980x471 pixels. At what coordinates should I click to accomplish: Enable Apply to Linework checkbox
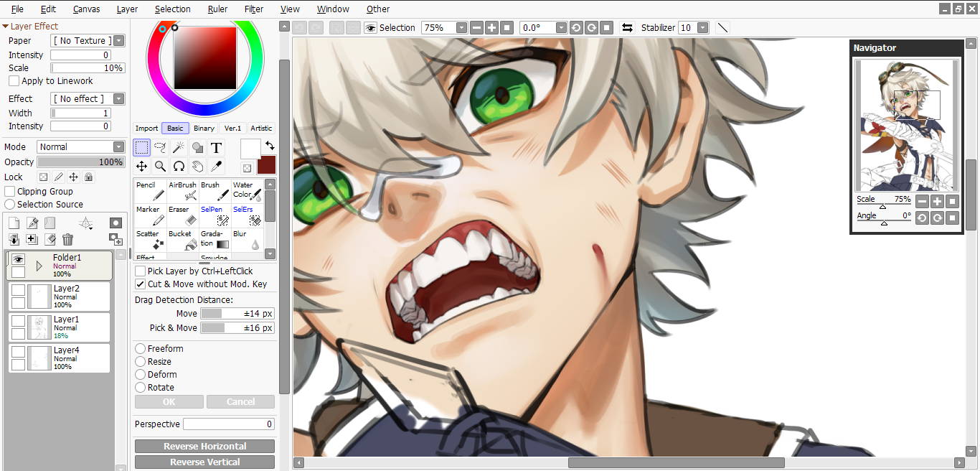[14, 81]
